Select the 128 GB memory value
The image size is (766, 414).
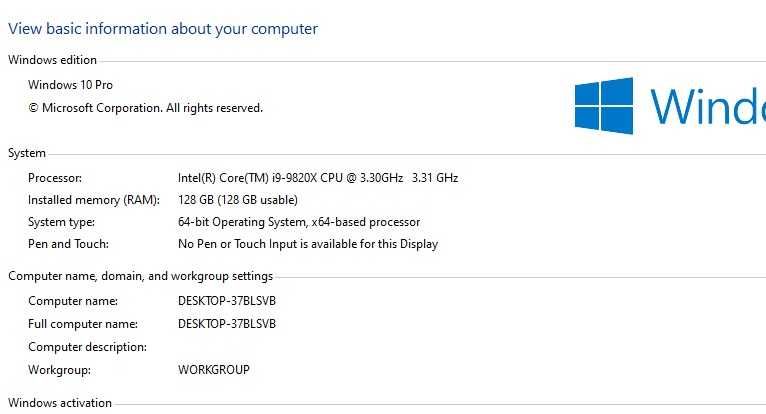(x=238, y=200)
